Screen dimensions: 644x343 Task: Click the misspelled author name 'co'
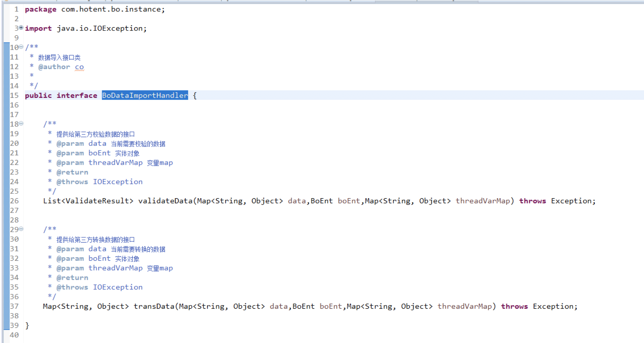pyautogui.click(x=79, y=67)
